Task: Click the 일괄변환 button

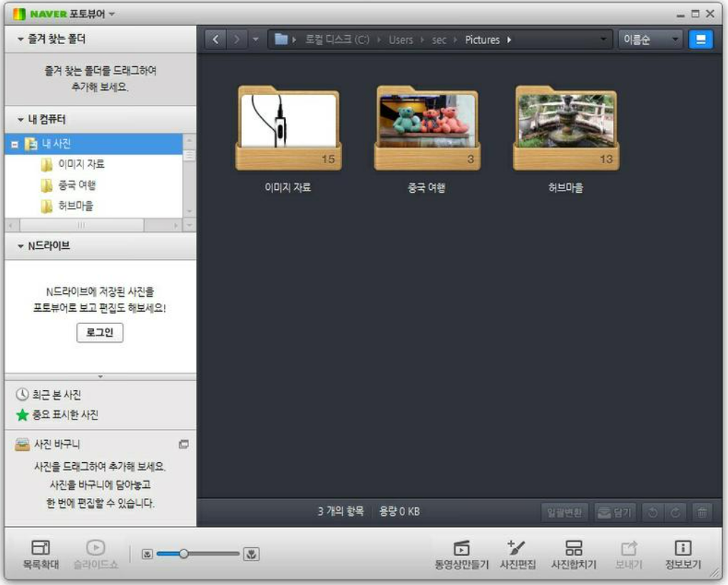Action: pos(564,512)
